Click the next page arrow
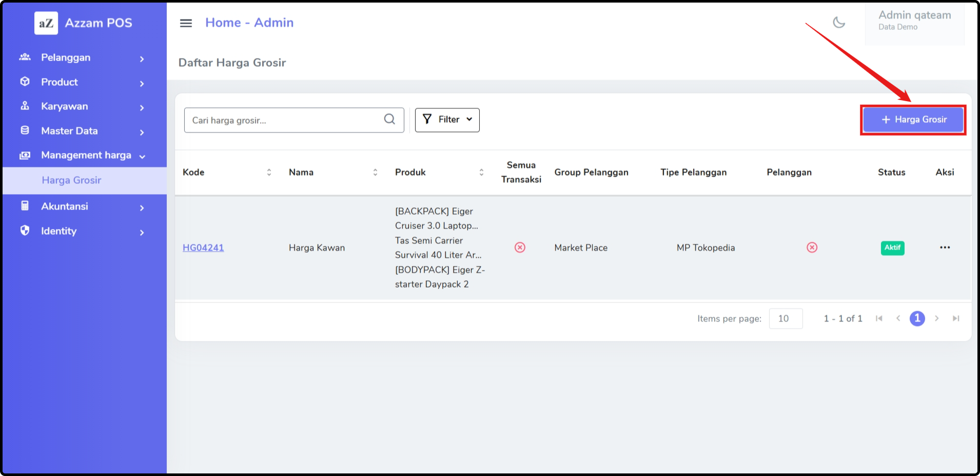 click(936, 318)
